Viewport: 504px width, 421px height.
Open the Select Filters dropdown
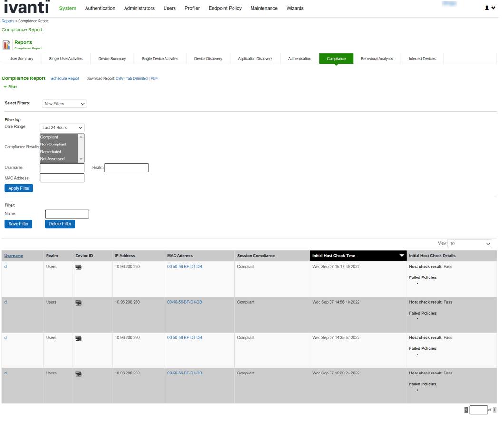coord(64,104)
